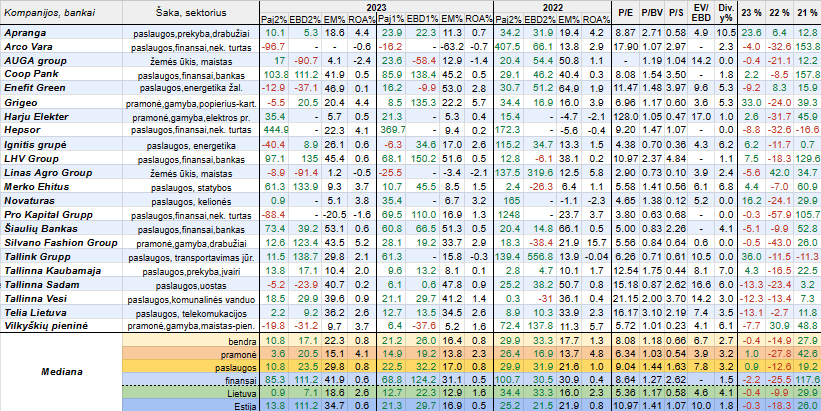Viewport: 821px width, 411px height.
Task: Select the 'Šaka, sektorius' column header
Action: pos(191,12)
